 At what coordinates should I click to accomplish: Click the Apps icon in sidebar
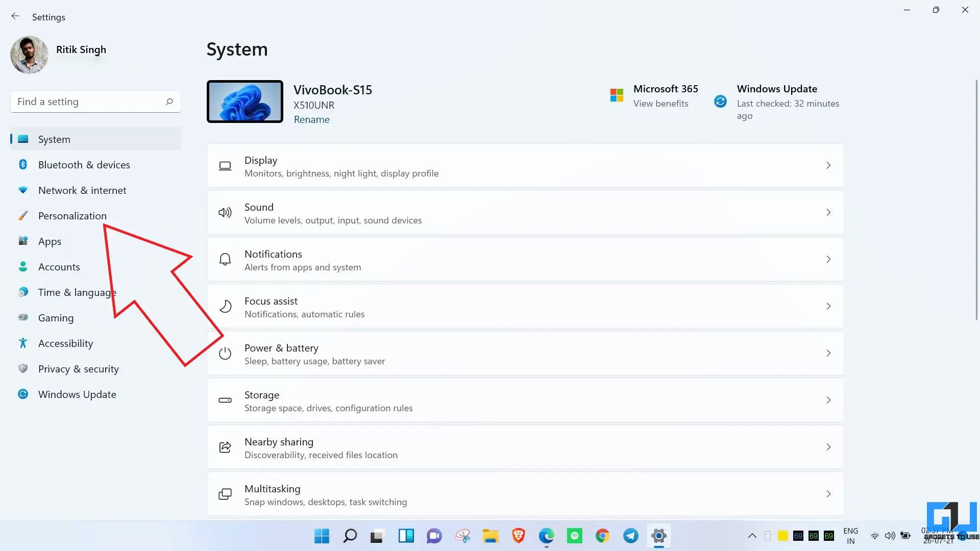coord(23,241)
